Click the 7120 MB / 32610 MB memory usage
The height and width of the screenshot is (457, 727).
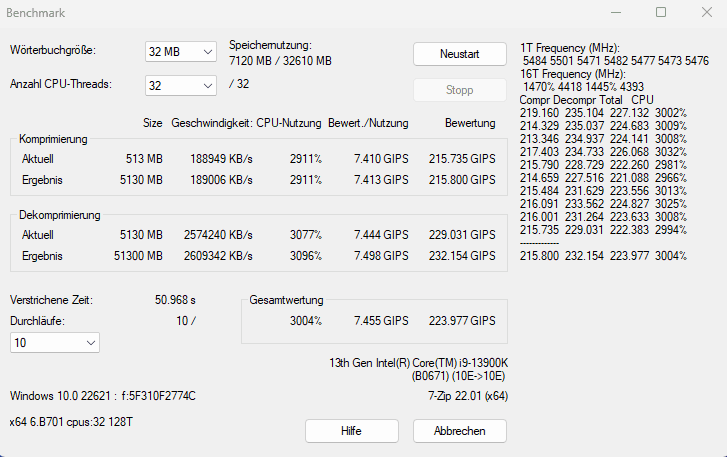pyautogui.click(x=280, y=61)
